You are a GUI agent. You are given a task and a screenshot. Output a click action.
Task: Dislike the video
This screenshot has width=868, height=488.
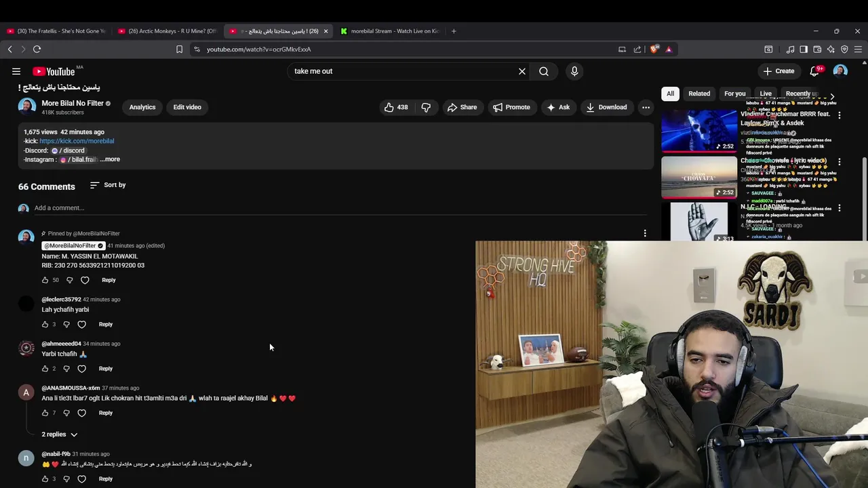(426, 107)
